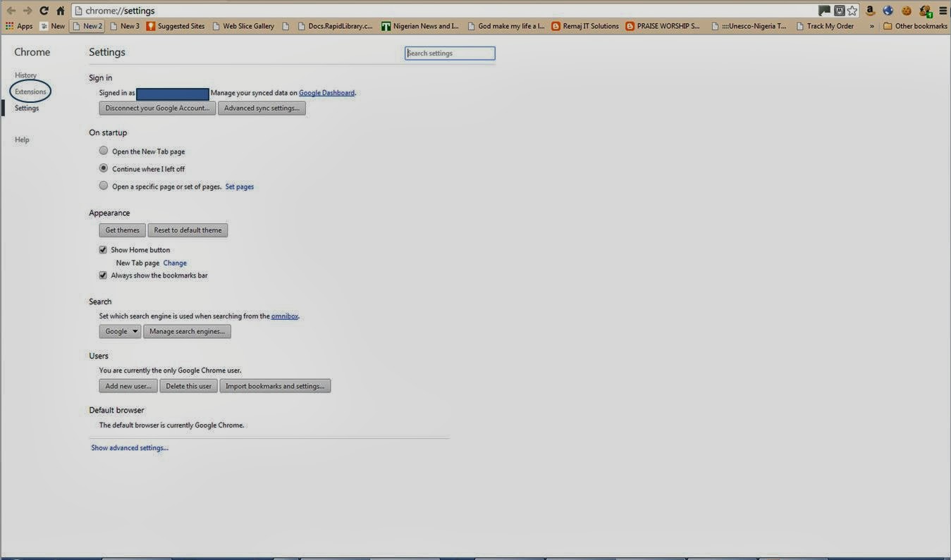This screenshot has height=560, width=951.
Task: Open History in the sidebar
Action: (25, 75)
